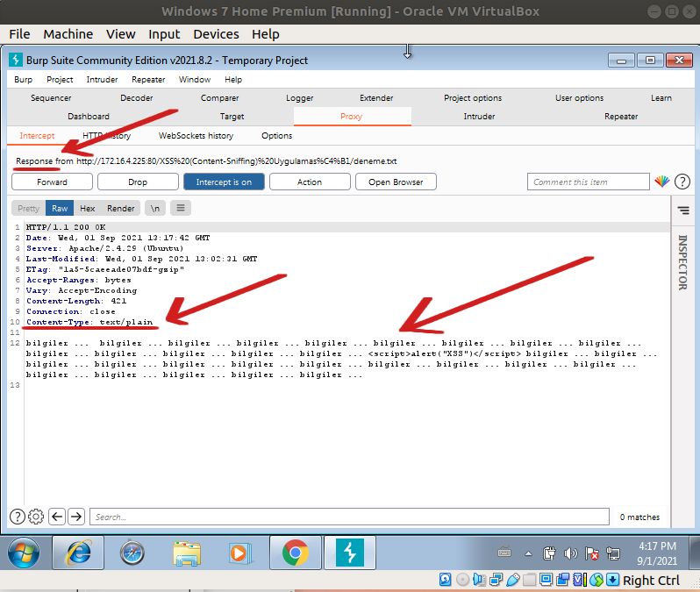Screen dimensions: 700x592
Task: Click the Content-Type: text/plain header line
Action: [89, 322]
